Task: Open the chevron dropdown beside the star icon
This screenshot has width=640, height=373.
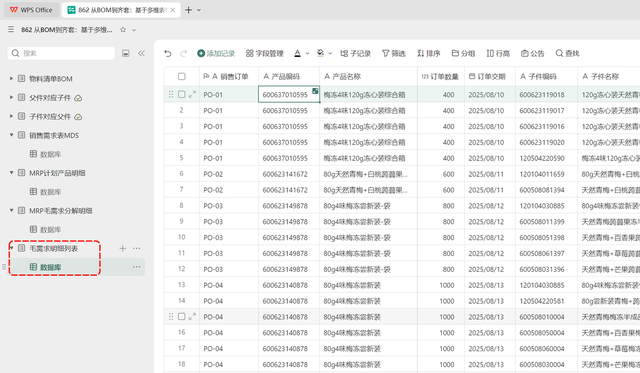Action: [134, 30]
